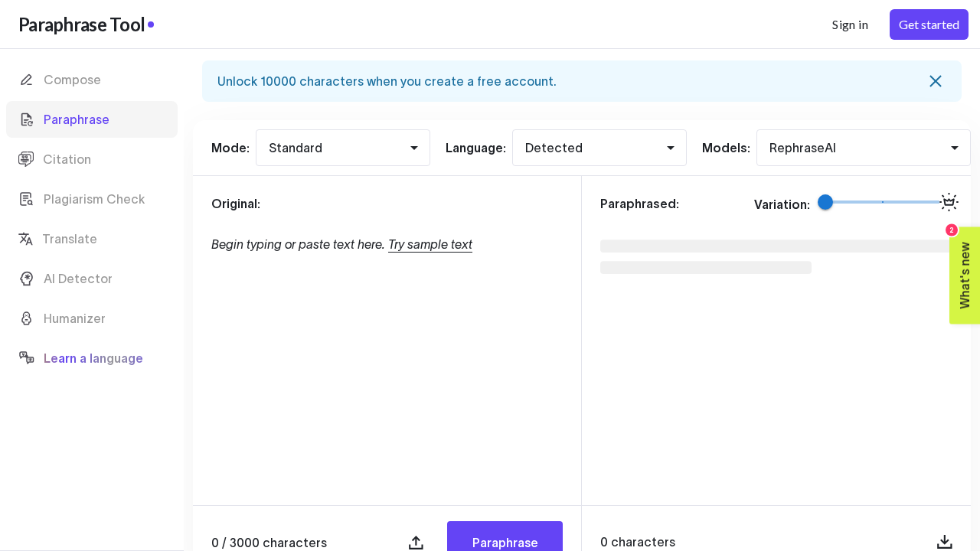Image resolution: width=980 pixels, height=551 pixels.
Task: Click the Humanizer icon
Action: coord(26,318)
